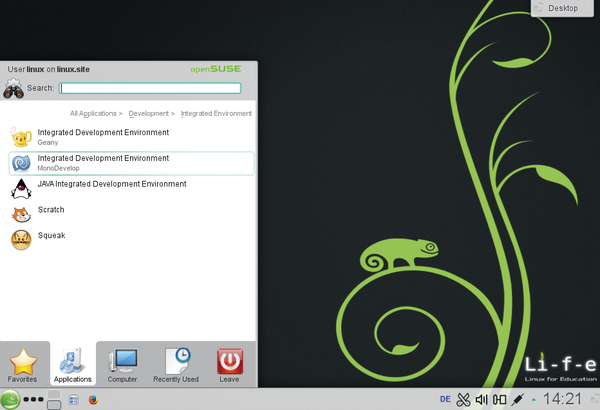Select the Applications tab
The image size is (600, 410).
coord(73,364)
